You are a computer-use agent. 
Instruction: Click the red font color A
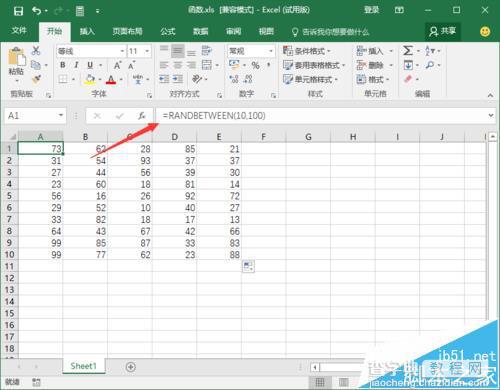111,79
